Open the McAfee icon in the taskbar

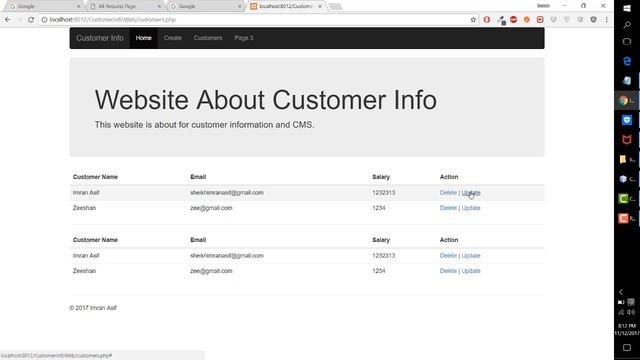[x=627, y=140]
